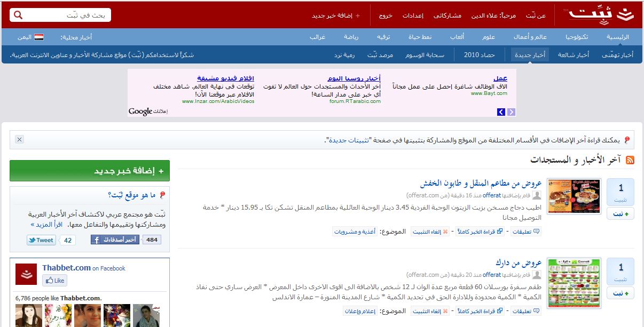Select the نمط حياة category

[420, 37]
